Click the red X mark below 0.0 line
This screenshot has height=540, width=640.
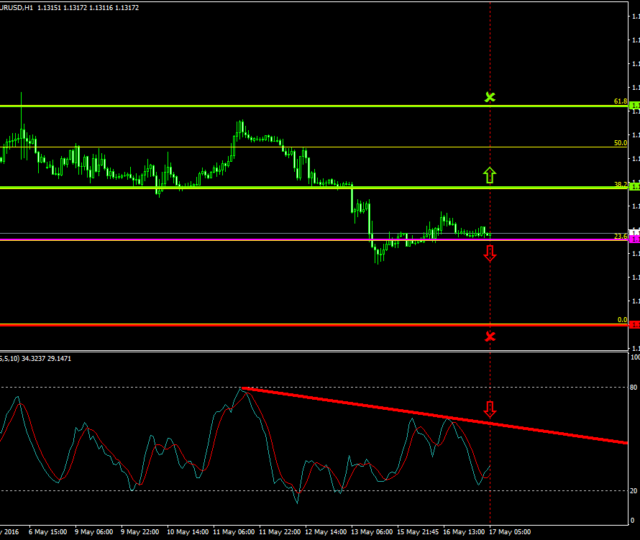tap(489, 336)
